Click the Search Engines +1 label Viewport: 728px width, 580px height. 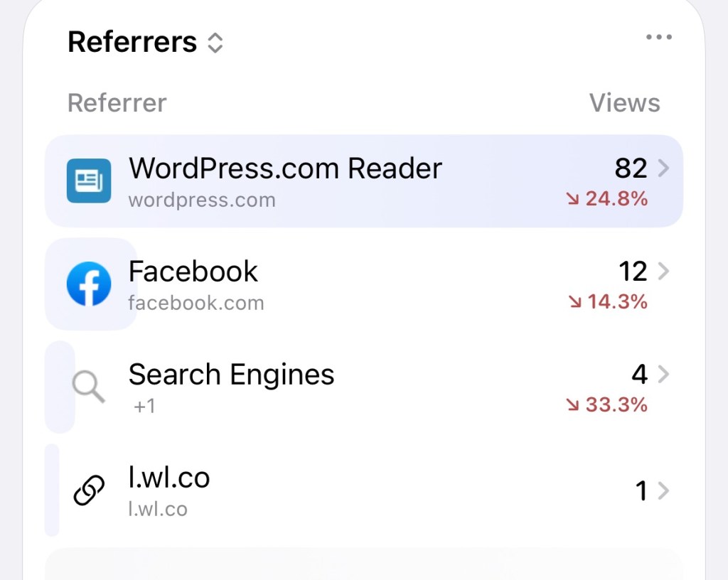(144, 407)
